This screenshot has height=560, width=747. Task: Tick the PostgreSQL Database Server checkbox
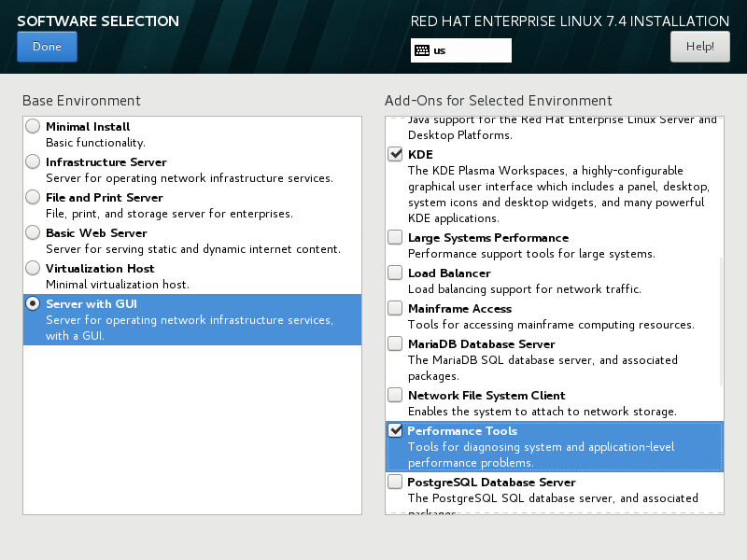(395, 482)
